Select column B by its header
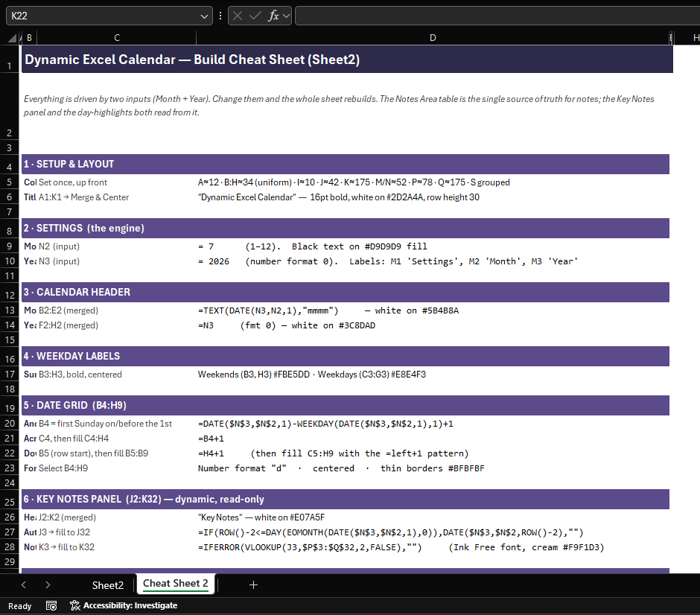 tap(29, 38)
